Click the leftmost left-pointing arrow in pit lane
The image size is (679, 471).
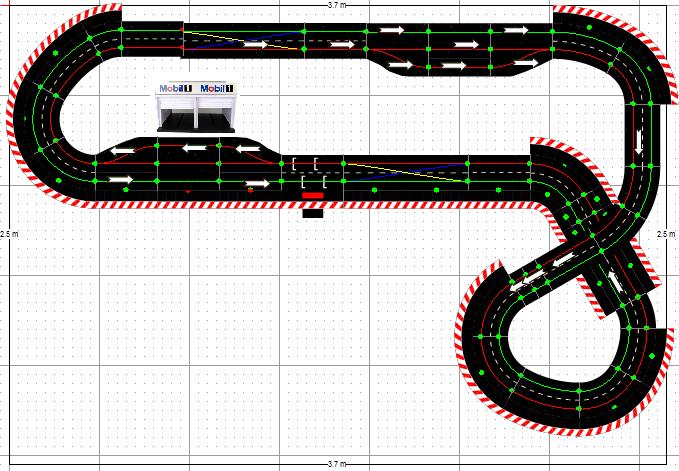[125, 152]
